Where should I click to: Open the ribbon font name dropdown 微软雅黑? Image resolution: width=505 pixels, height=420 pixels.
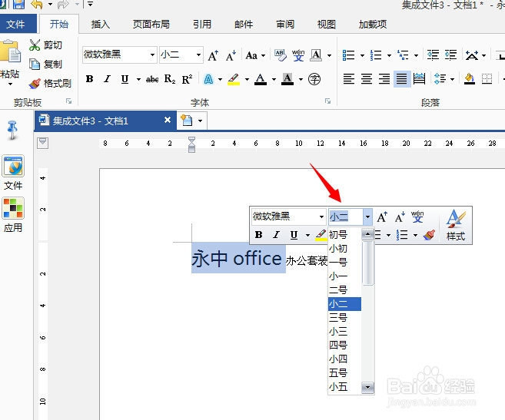pyautogui.click(x=152, y=55)
